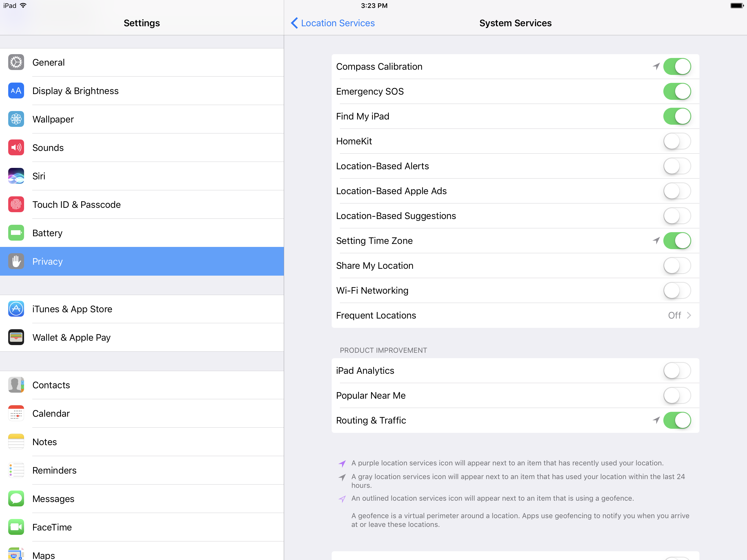Tap the Wallpaper flower icon
This screenshot has height=560, width=747.
pos(16,119)
